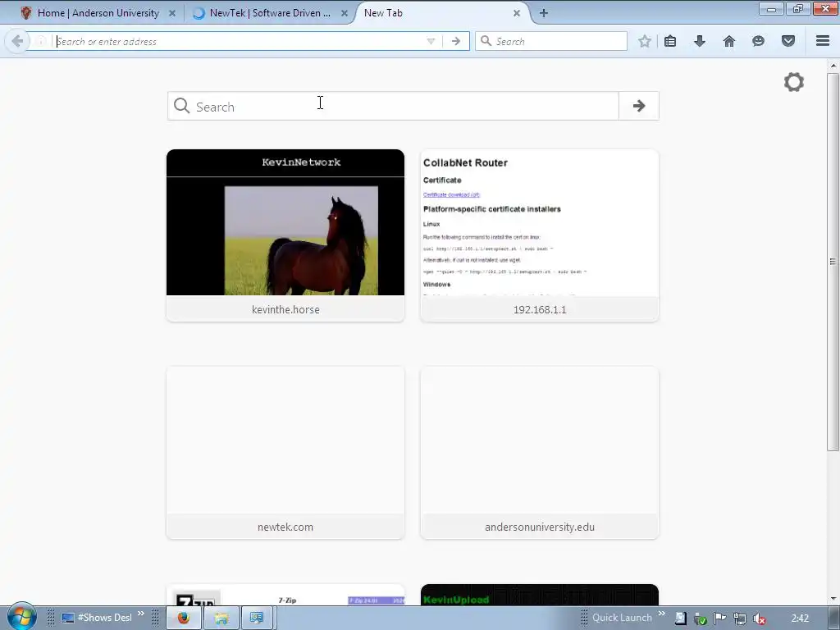Click the page vertical scrollbar thumb
Screen dimensions: 840x630
point(833,262)
